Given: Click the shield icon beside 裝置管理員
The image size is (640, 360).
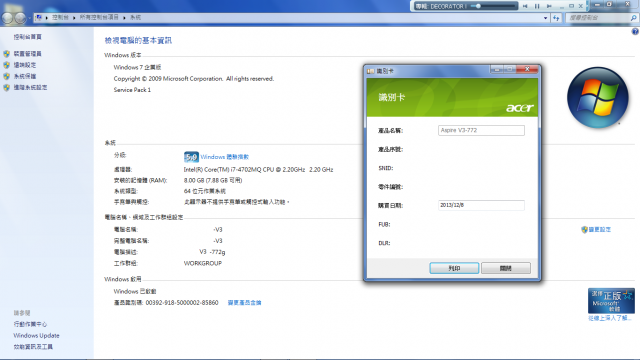Looking at the screenshot, I should tap(7, 53).
